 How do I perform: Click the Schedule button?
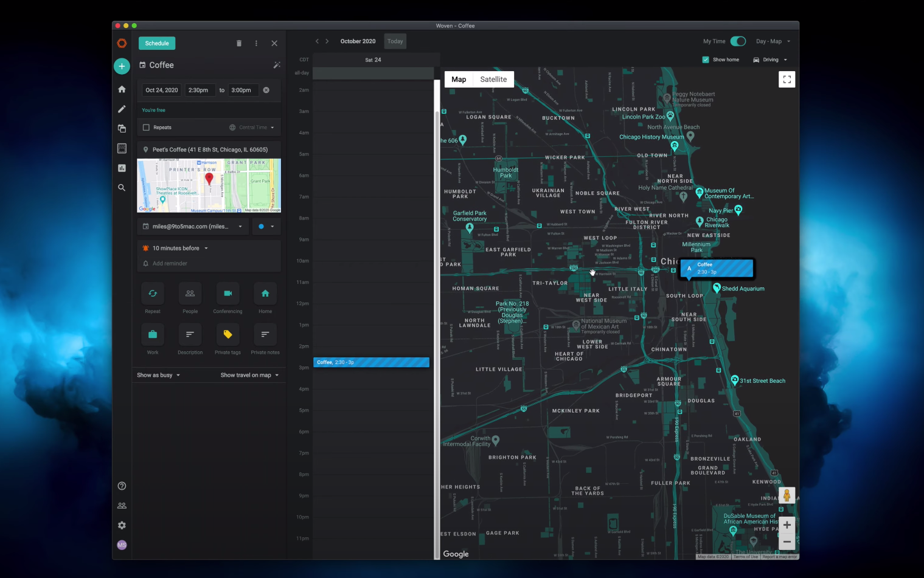pyautogui.click(x=157, y=43)
